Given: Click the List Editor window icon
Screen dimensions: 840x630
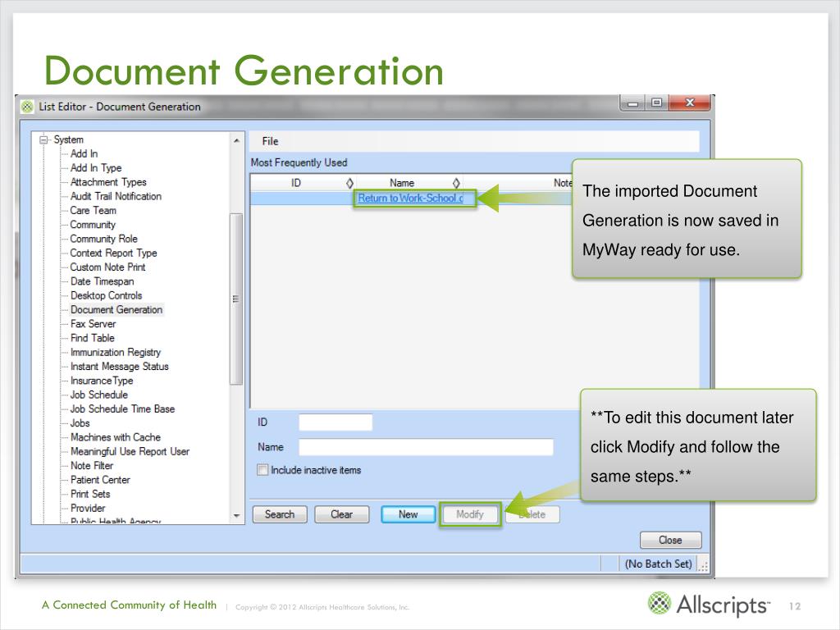Looking at the screenshot, I should point(27,107).
